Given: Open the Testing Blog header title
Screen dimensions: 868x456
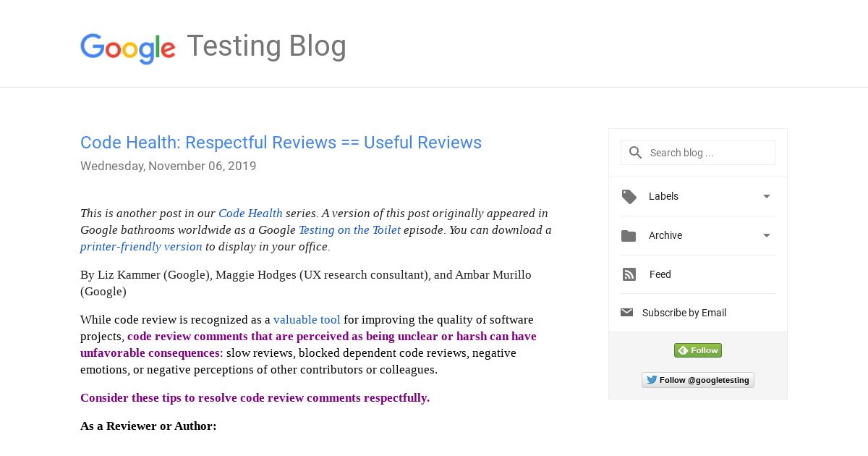Looking at the screenshot, I should point(266,46).
